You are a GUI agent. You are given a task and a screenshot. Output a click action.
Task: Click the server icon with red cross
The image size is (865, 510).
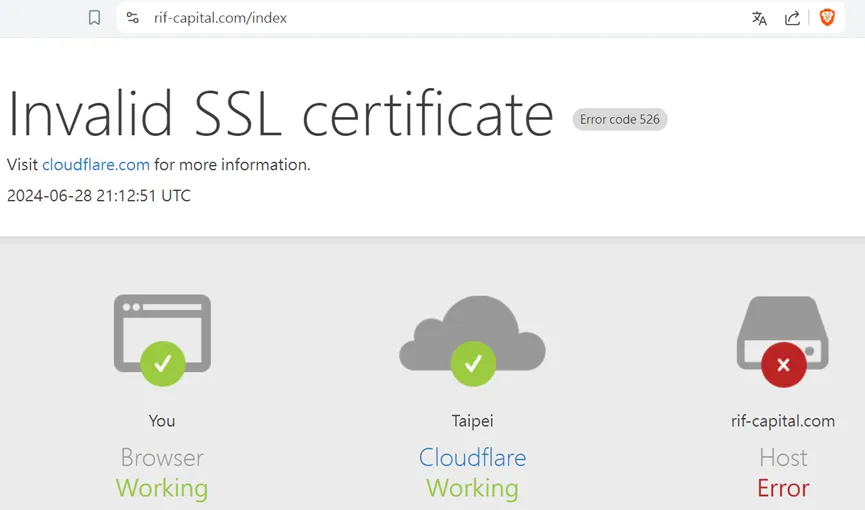783,341
